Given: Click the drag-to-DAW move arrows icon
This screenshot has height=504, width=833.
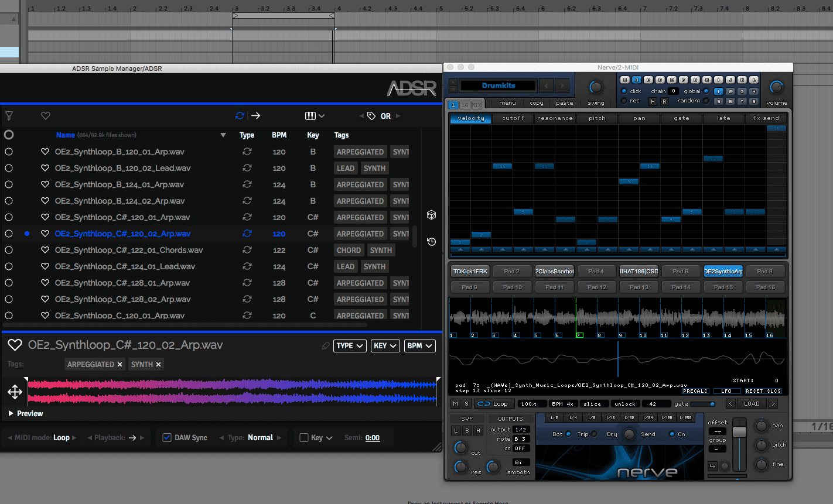Looking at the screenshot, I should 15,392.
